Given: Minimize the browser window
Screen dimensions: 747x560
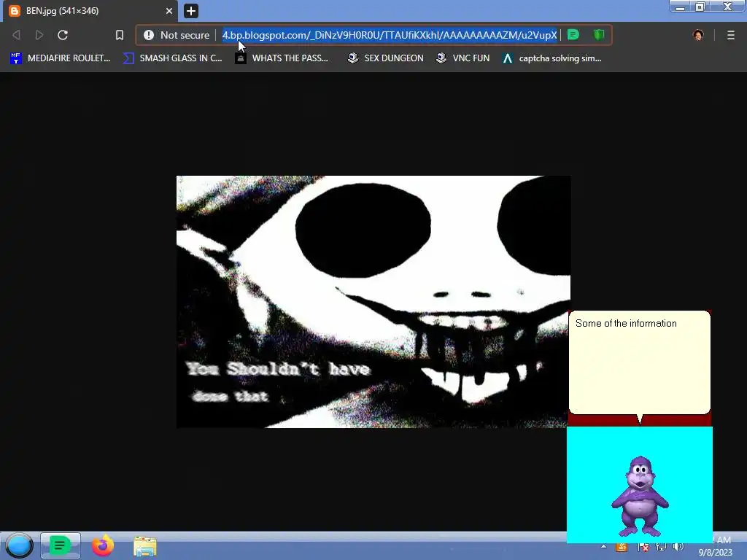Looking at the screenshot, I should point(681,7).
